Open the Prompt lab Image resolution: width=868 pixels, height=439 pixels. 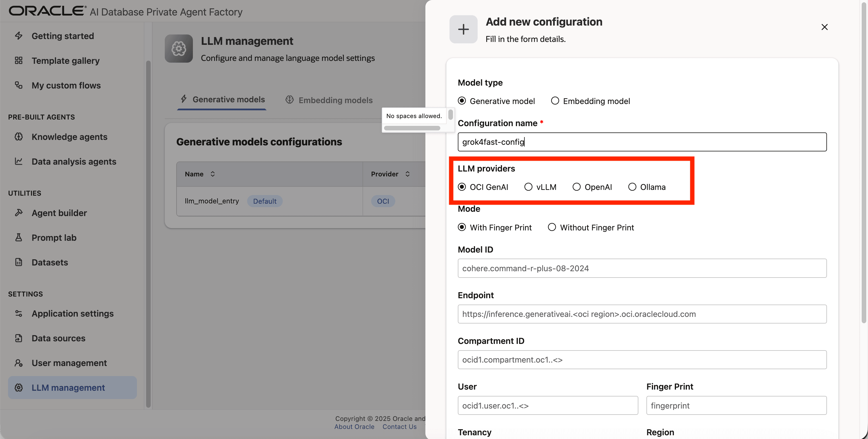pos(54,237)
